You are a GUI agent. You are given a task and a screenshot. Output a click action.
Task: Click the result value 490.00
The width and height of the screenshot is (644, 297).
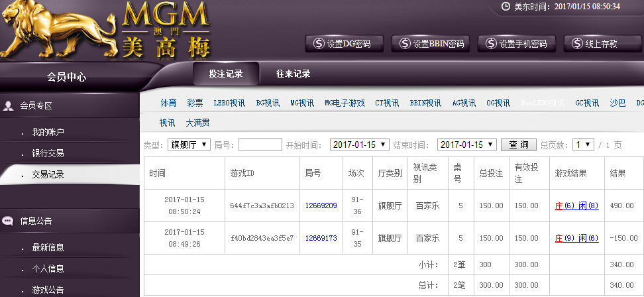pyautogui.click(x=622, y=206)
